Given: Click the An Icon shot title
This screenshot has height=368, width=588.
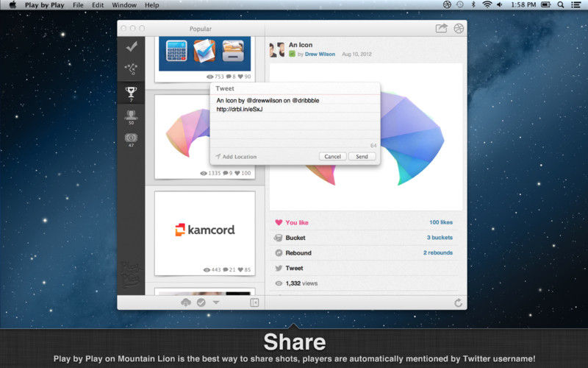Looking at the screenshot, I should (301, 45).
